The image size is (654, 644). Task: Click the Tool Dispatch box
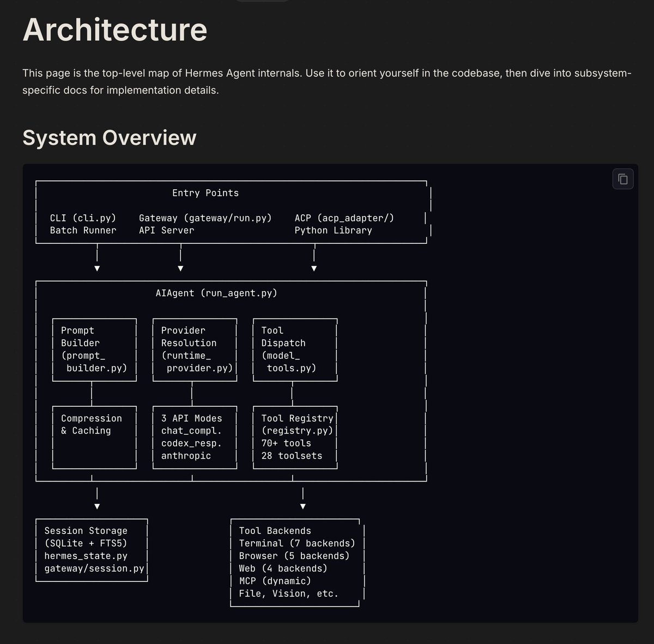click(x=295, y=350)
